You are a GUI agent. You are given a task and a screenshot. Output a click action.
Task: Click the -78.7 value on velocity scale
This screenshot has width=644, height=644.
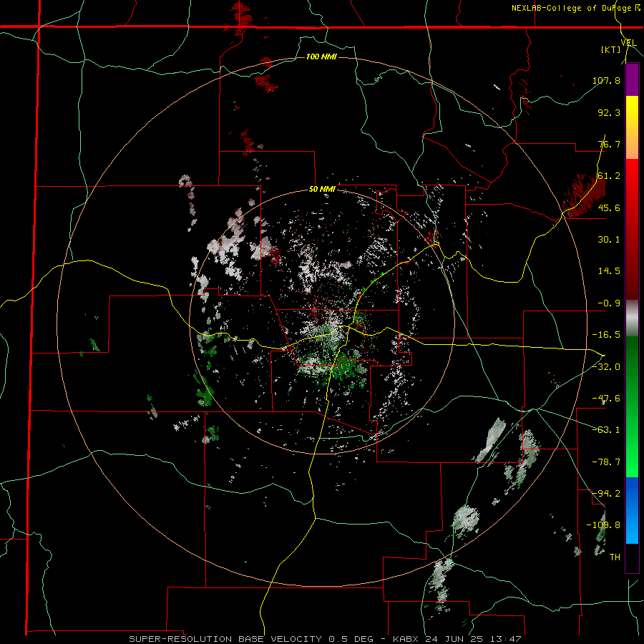click(606, 462)
